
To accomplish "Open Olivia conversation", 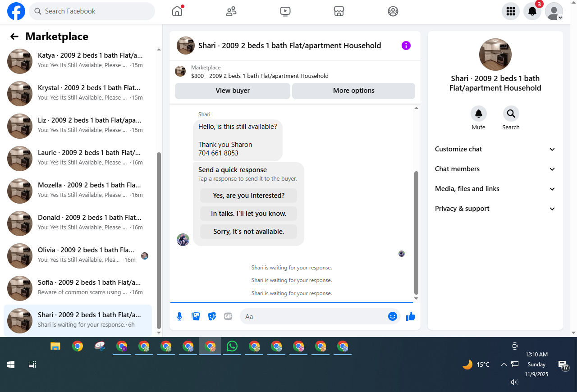I will coord(78,255).
